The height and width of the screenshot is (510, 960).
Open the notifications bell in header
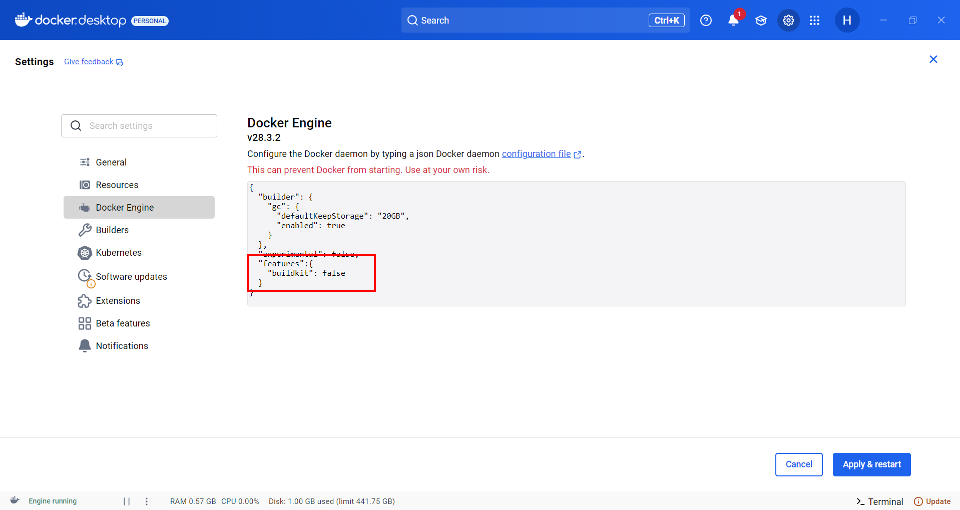733,20
